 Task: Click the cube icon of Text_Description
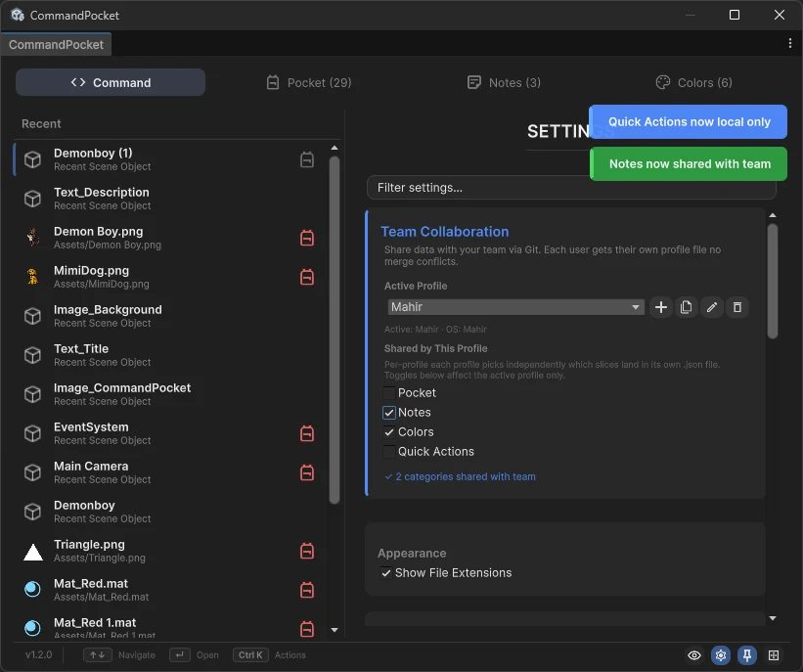(33, 199)
